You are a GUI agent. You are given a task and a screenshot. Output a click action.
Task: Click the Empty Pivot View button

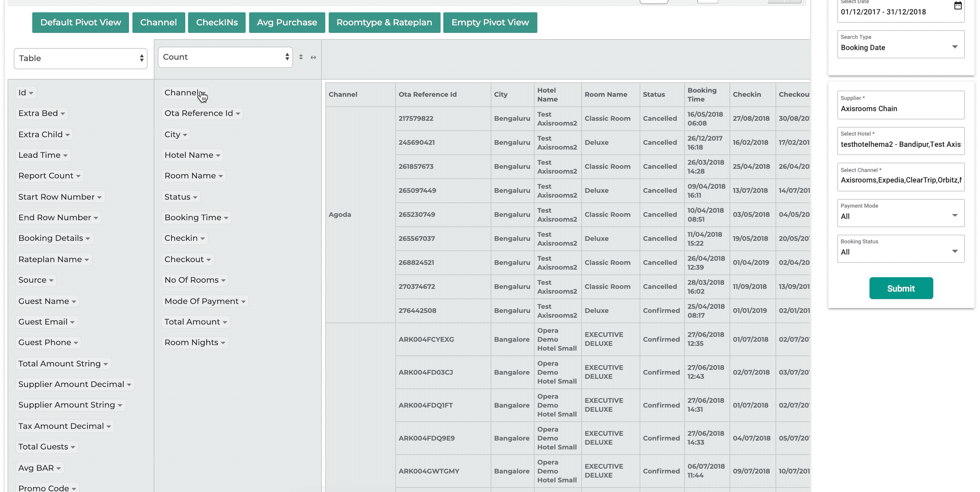(x=490, y=22)
